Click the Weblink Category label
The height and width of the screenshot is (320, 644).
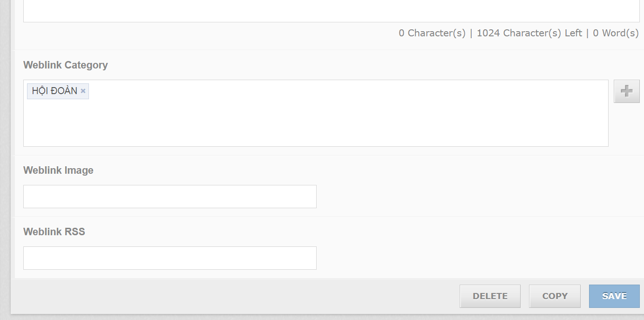click(66, 65)
